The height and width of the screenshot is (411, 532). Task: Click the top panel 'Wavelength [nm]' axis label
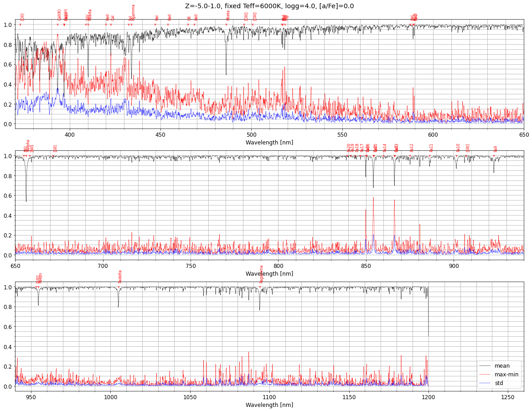pyautogui.click(x=269, y=143)
